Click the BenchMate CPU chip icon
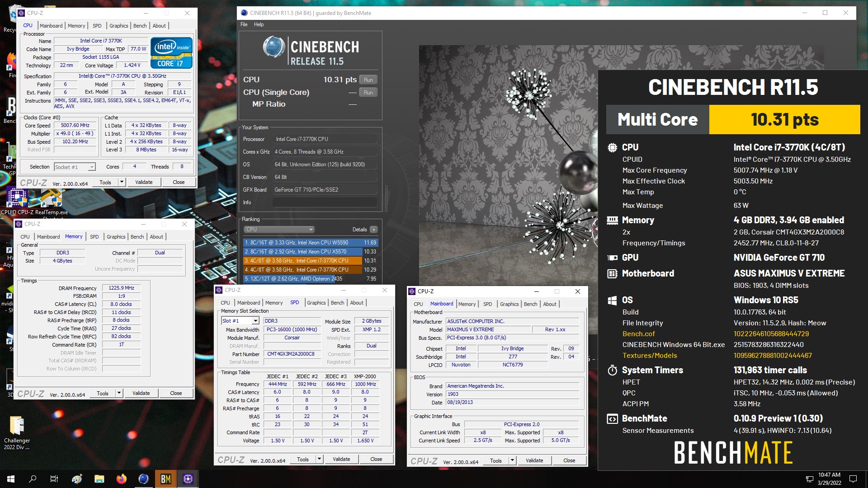The width and height of the screenshot is (868, 488). 612,147
